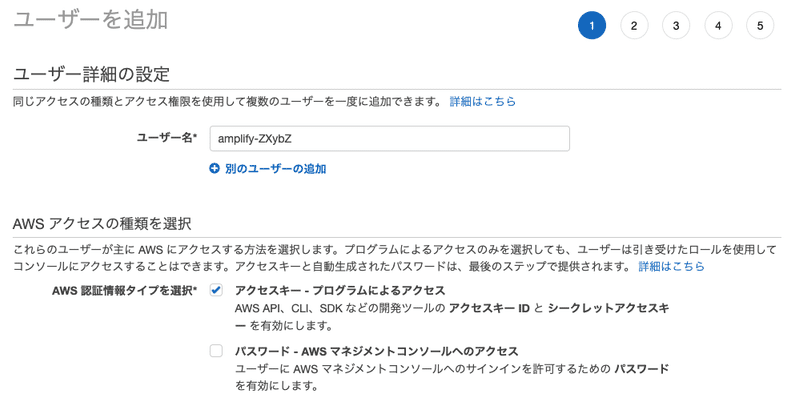800x410 pixels.
Task: Click the ユーザー詳細の設定 section heading
Action: [x=91, y=74]
